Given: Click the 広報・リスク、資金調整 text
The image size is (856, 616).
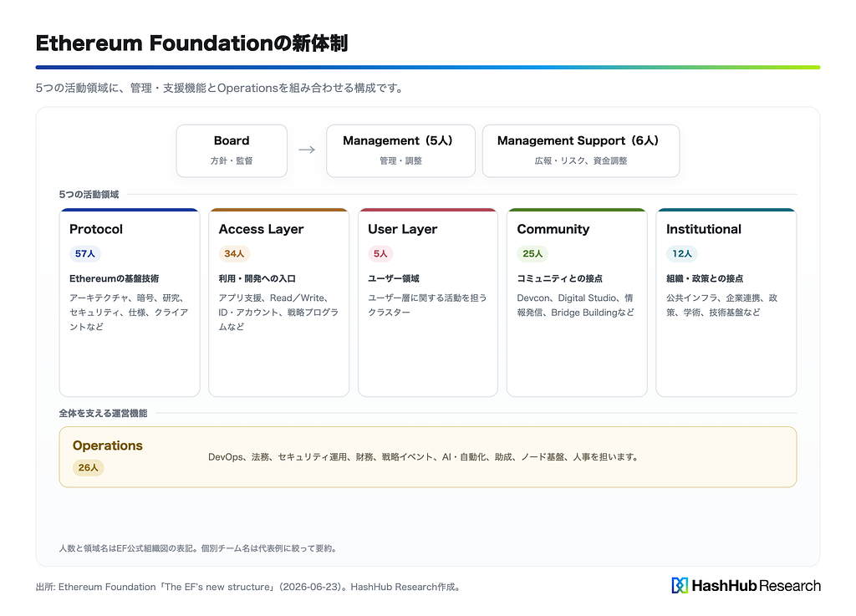Looking at the screenshot, I should pos(581,161).
